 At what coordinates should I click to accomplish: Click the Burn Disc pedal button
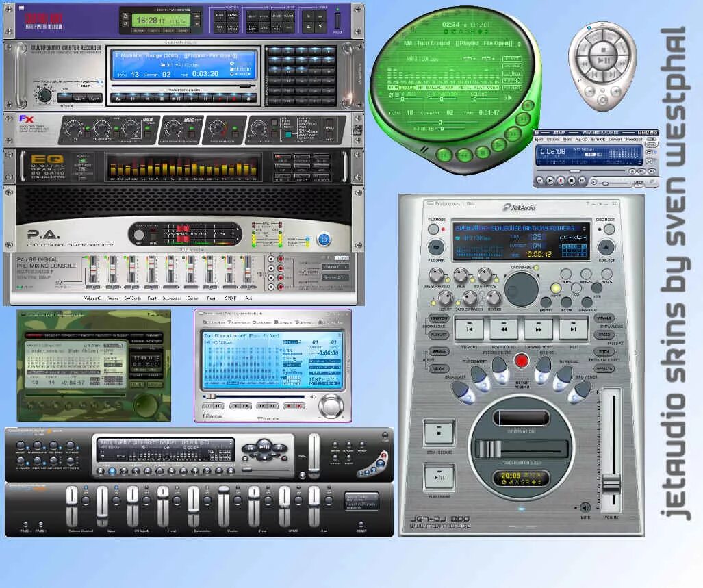[x=562, y=378]
